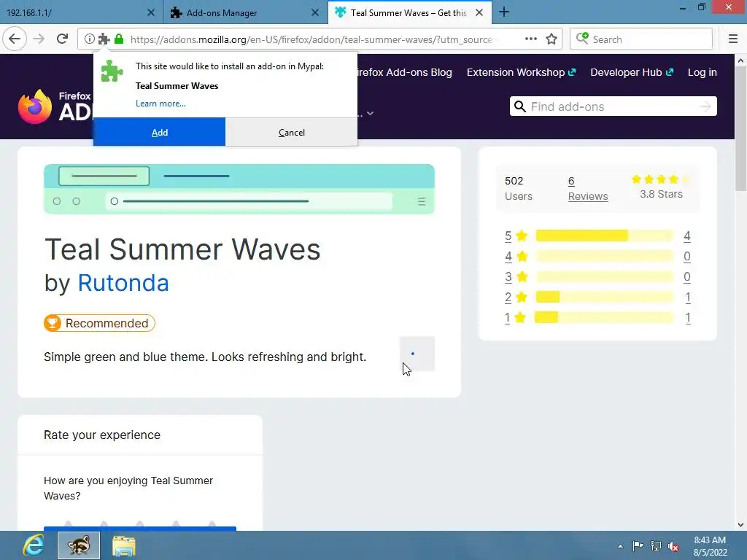The width and height of the screenshot is (747, 560).
Task: Submit Find add-ons search arrow
Action: pos(705,106)
